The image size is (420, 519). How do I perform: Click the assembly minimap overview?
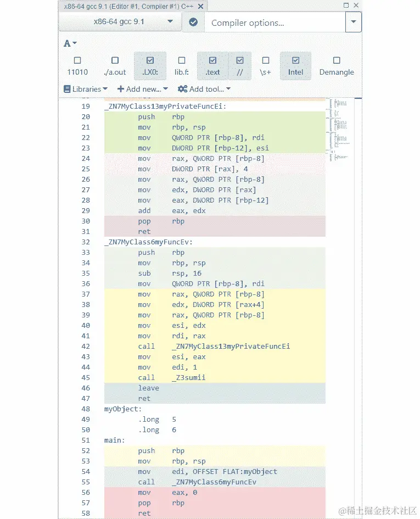tap(339, 131)
